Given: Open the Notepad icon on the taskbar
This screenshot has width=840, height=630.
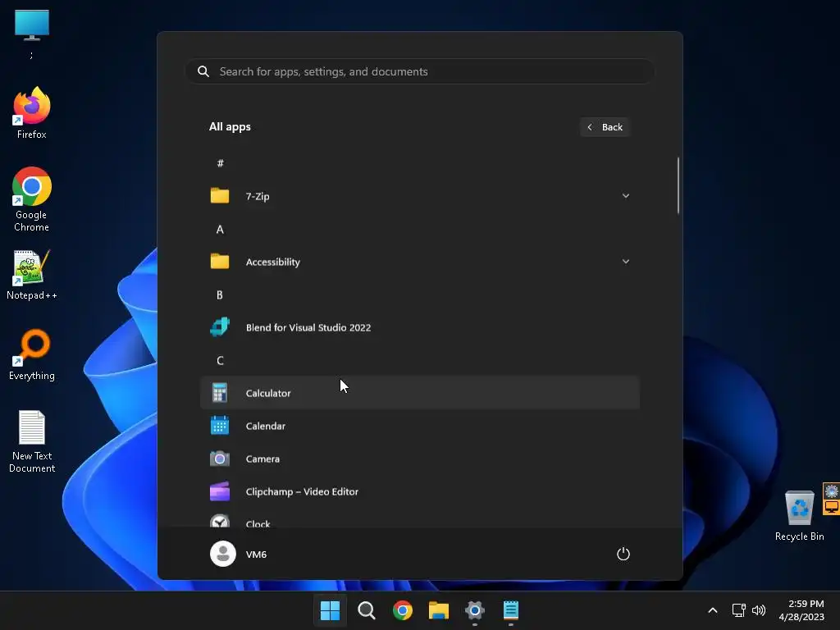Looking at the screenshot, I should point(511,610).
